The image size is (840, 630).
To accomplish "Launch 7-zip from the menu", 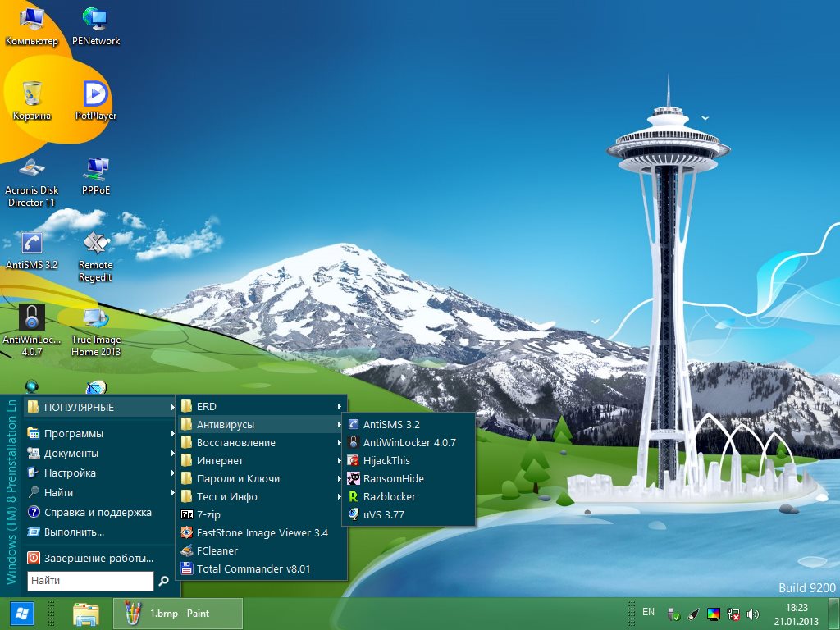I will [262, 515].
